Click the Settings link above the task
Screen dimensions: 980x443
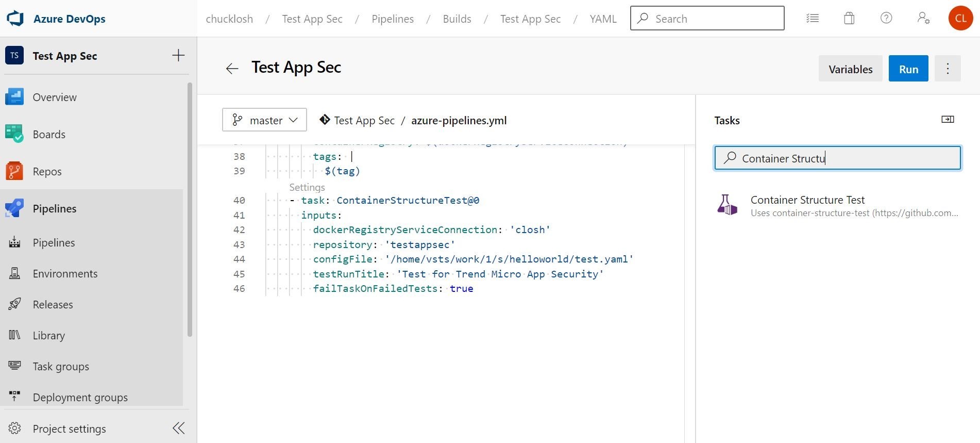pyautogui.click(x=307, y=187)
